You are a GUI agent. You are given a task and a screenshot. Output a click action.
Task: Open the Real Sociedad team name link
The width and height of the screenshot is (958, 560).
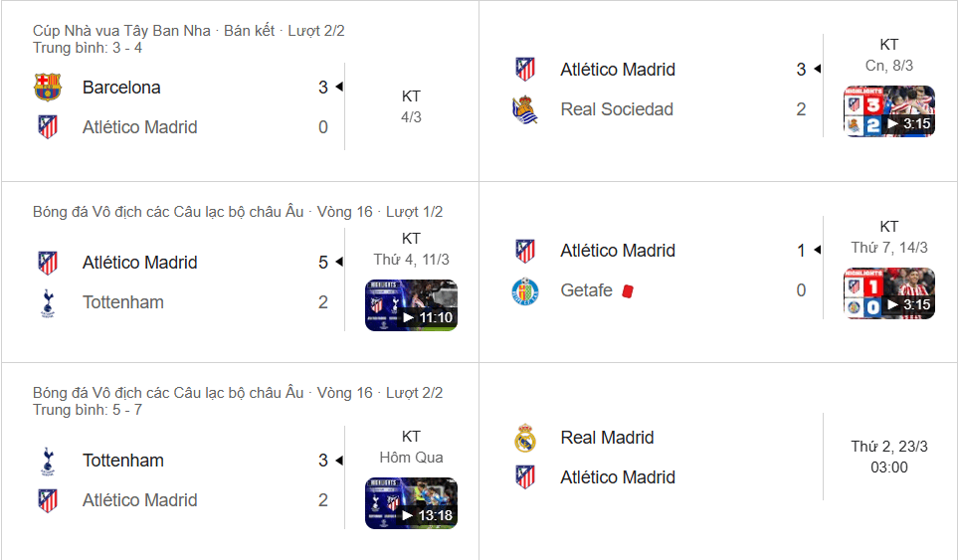(617, 109)
